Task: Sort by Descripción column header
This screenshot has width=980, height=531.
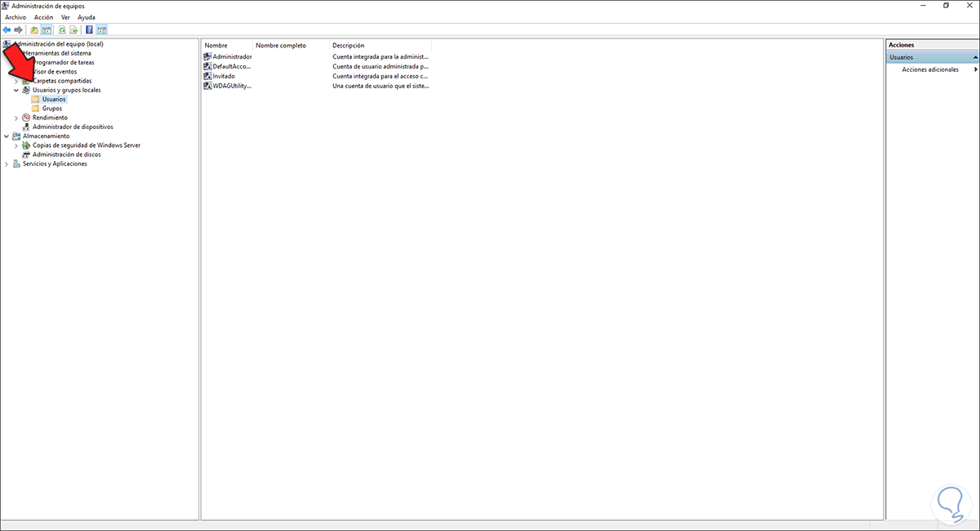Action: [x=380, y=46]
